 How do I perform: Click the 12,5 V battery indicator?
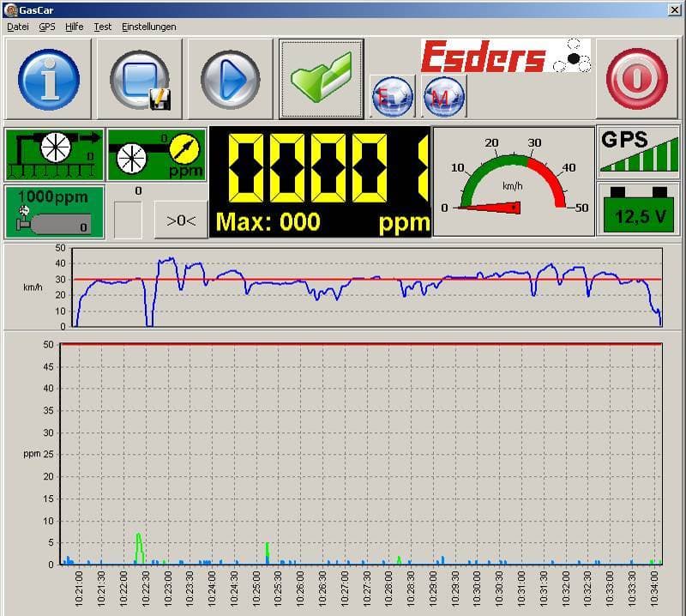pyautogui.click(x=639, y=210)
